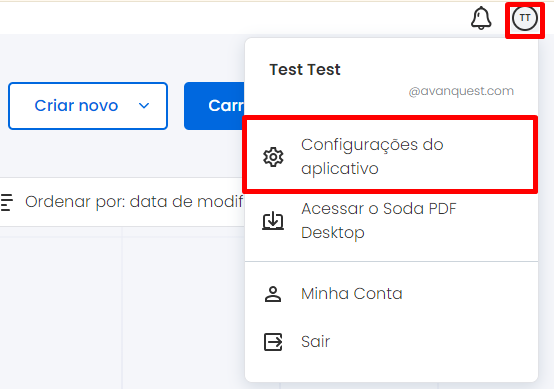Click the TT user avatar
The height and width of the screenshot is (389, 554).
click(x=525, y=18)
